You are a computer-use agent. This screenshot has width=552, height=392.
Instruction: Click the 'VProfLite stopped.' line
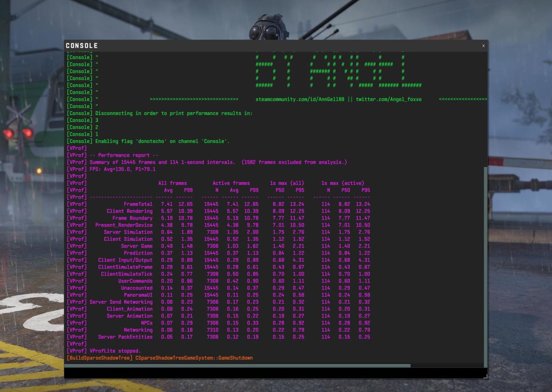click(115, 351)
